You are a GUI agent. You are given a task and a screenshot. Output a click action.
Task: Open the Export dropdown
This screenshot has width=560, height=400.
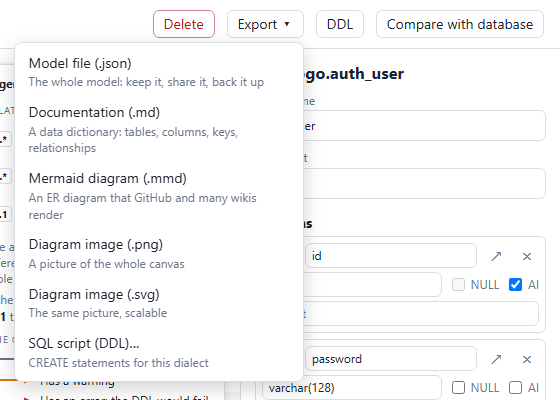265,24
